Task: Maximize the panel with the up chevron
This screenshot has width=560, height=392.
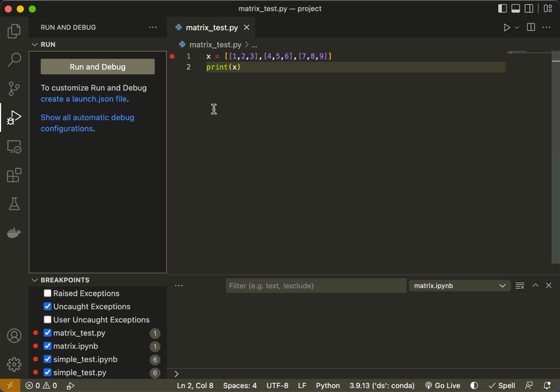Action: coord(535,285)
